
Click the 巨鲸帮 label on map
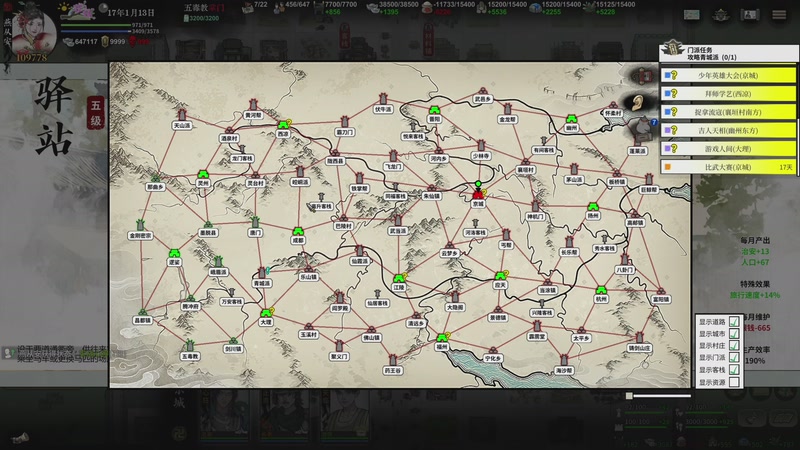point(648,189)
